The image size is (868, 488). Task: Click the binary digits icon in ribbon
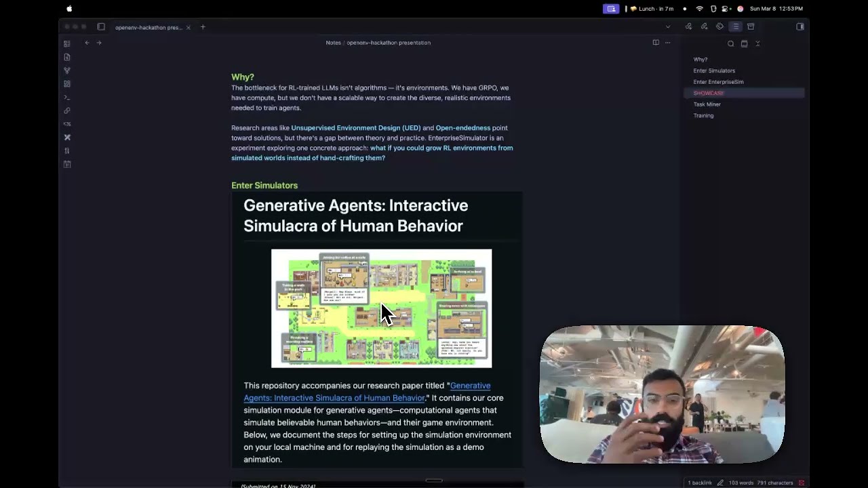click(67, 150)
